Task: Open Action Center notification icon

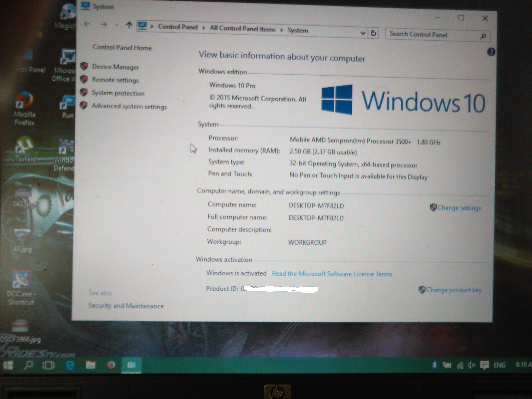Action: 484,365
